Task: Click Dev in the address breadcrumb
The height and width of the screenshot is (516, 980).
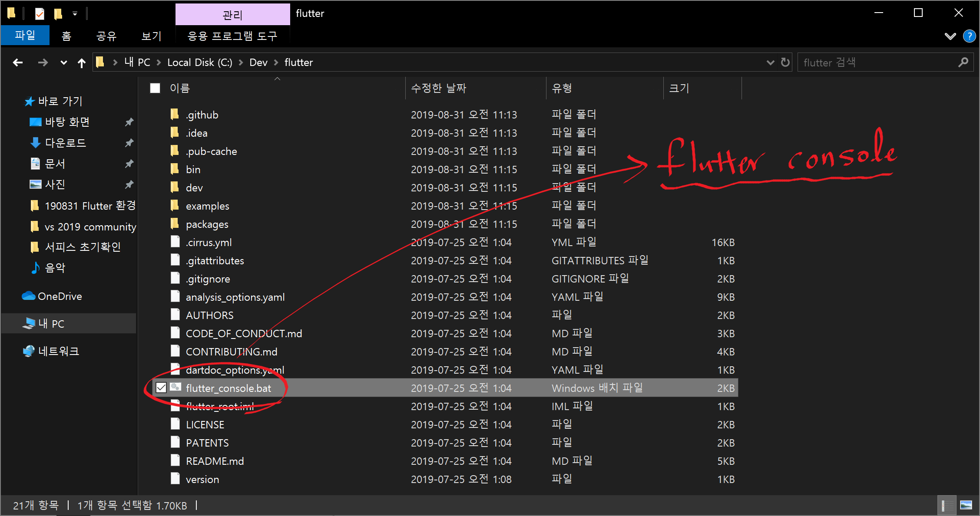Action: [x=258, y=62]
